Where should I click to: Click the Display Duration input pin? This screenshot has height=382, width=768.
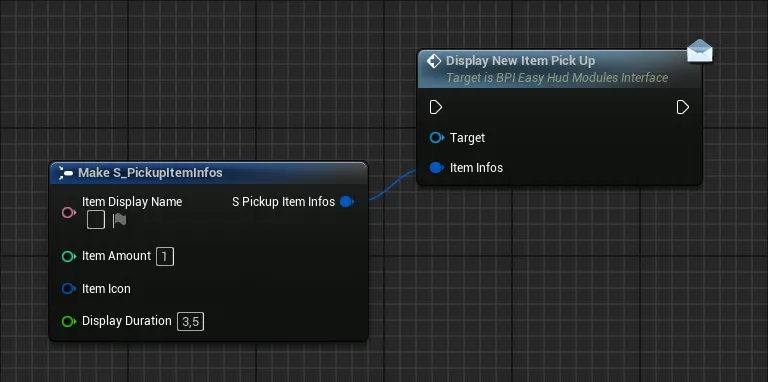pos(69,321)
